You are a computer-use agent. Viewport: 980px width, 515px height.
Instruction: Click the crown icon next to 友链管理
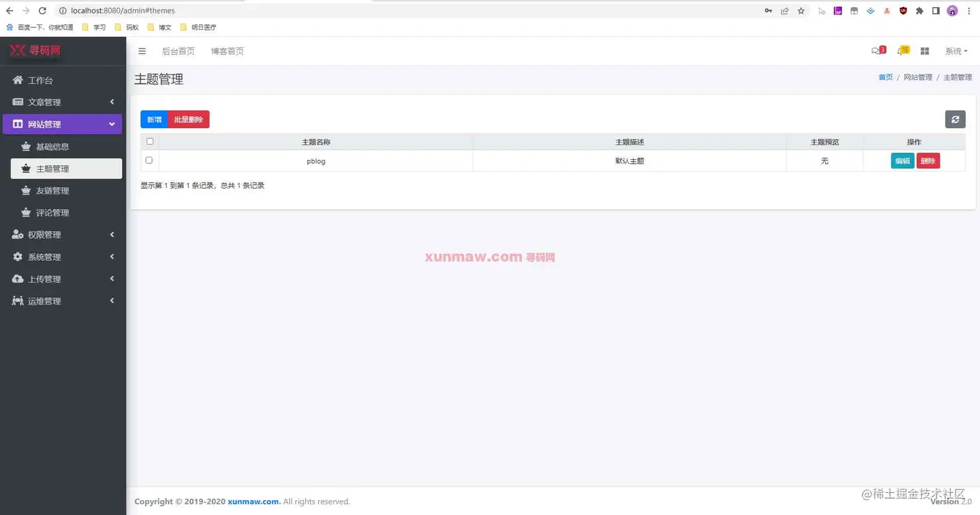[26, 190]
